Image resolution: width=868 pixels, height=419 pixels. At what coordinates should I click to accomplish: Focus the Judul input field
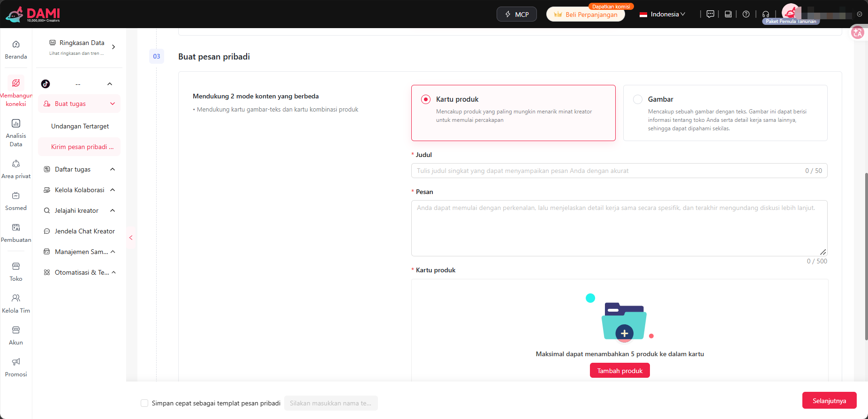619,171
